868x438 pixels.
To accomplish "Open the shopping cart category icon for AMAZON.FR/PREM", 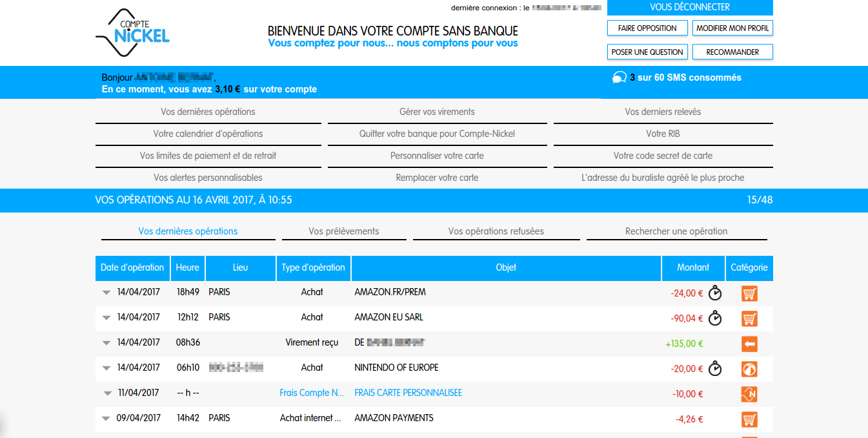I will [x=749, y=293].
